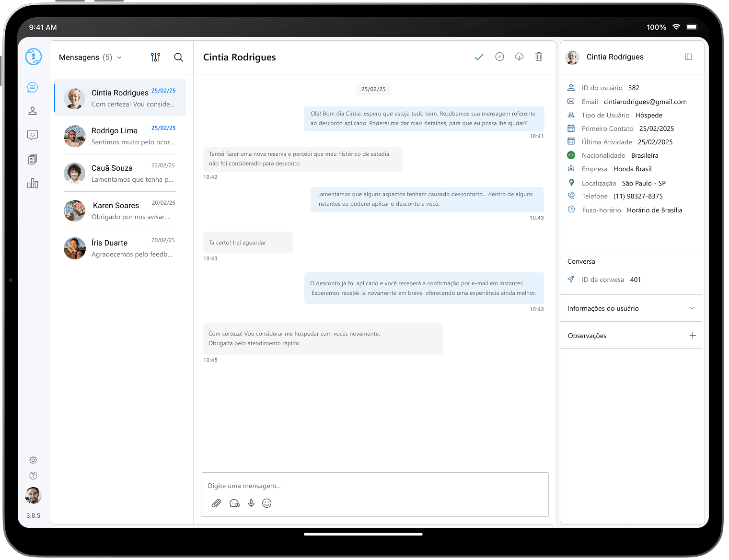
Task: Open Rodrigo Lima conversation
Action: [120, 136]
